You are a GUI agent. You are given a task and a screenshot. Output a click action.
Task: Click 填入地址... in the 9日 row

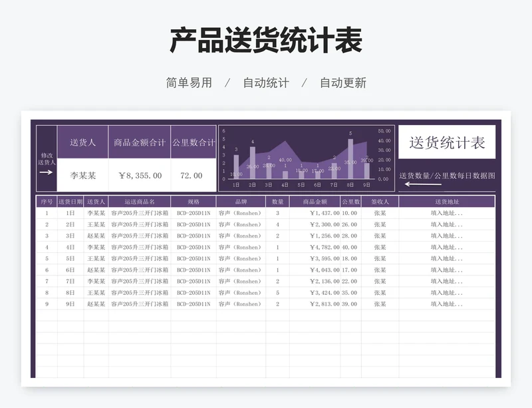447,304
